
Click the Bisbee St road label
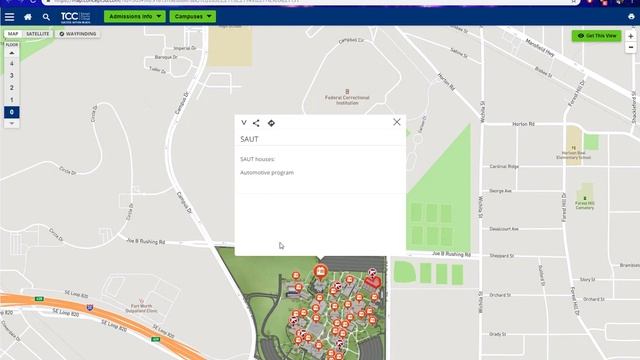click(543, 72)
